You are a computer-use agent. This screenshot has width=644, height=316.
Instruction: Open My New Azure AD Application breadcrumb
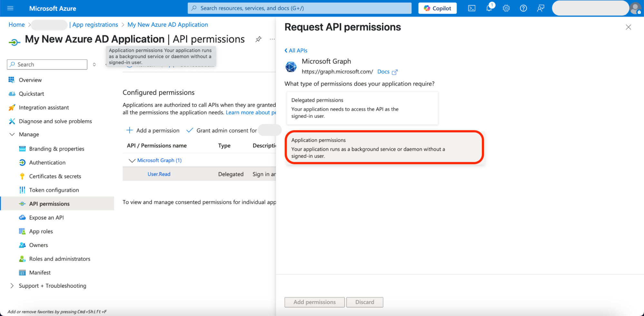point(168,25)
